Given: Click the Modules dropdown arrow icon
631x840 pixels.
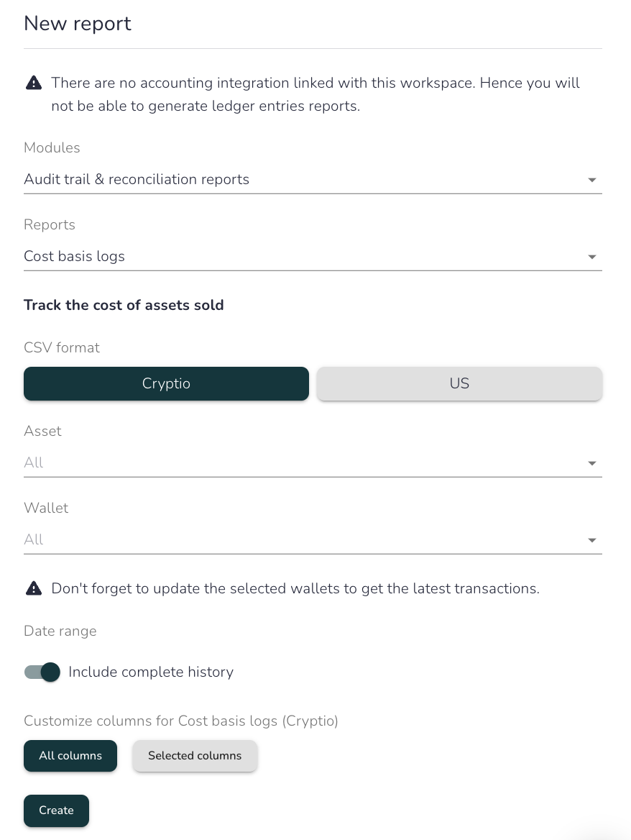Looking at the screenshot, I should pos(592,180).
